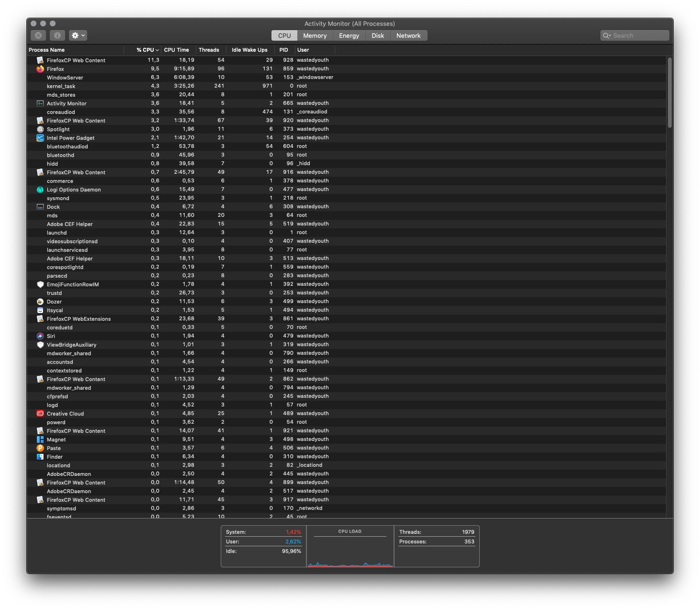
Task: Click the Processes count 353
Action: (469, 541)
